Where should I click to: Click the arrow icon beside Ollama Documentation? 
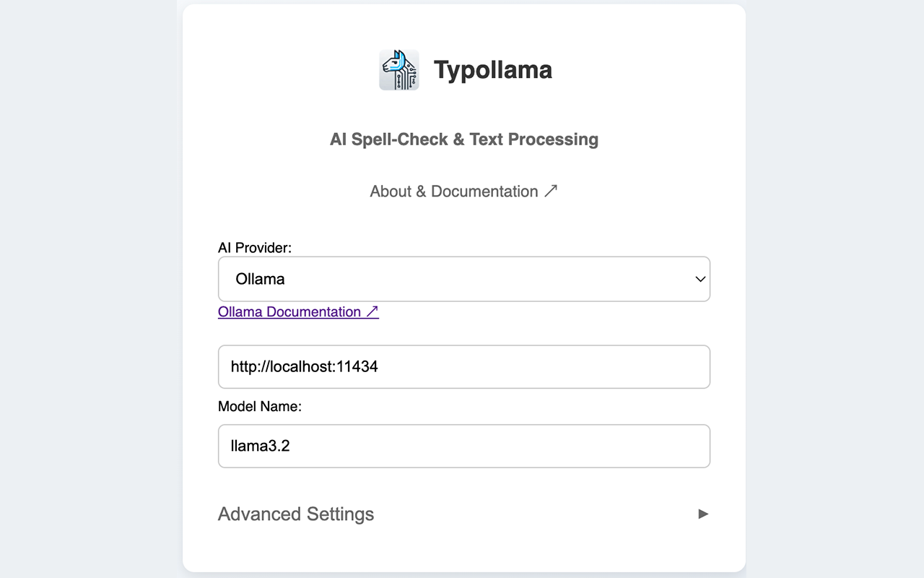tap(372, 311)
